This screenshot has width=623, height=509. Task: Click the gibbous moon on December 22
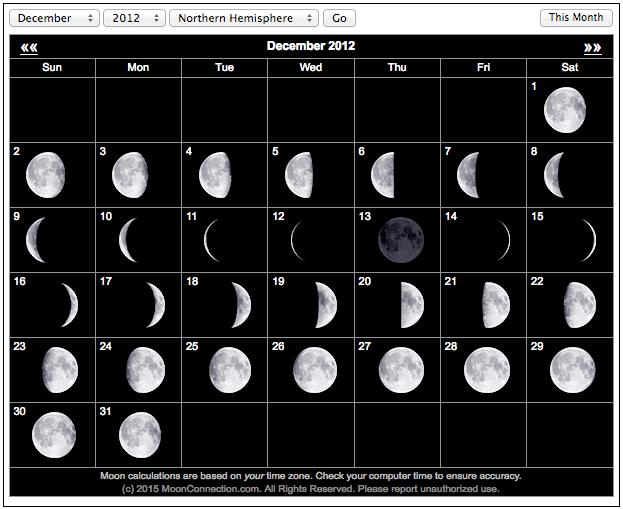point(580,305)
